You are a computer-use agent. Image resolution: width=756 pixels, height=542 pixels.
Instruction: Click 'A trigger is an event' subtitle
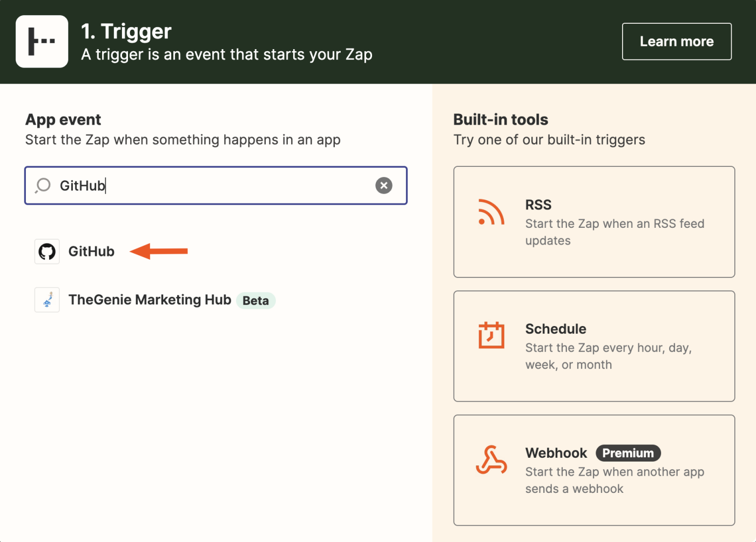(227, 55)
